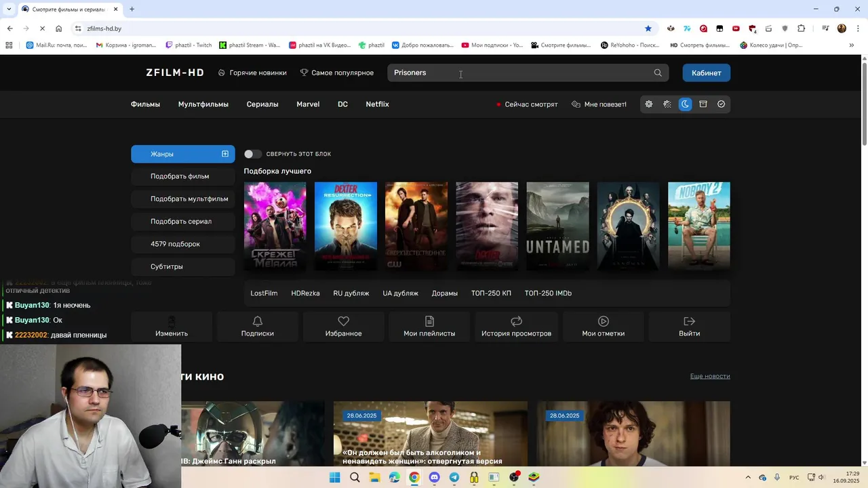
Task: Open the Фильмы menu
Action: click(x=145, y=104)
